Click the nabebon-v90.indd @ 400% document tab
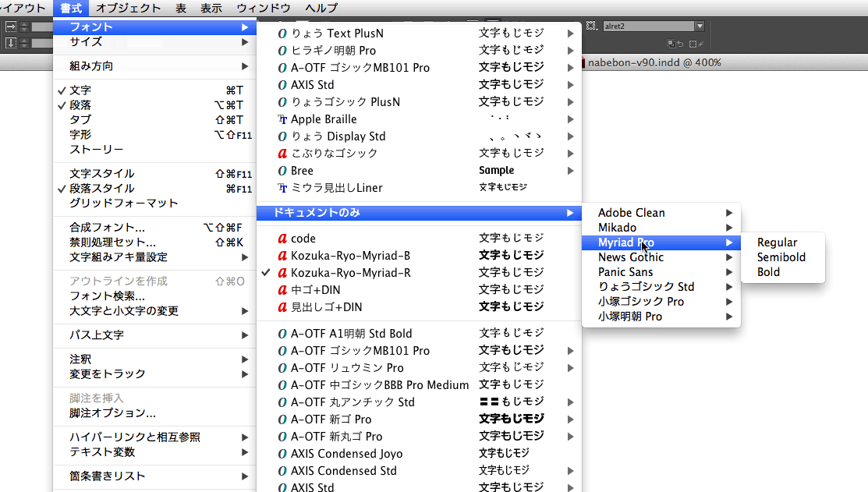This screenshot has width=868, height=492. [x=654, y=63]
